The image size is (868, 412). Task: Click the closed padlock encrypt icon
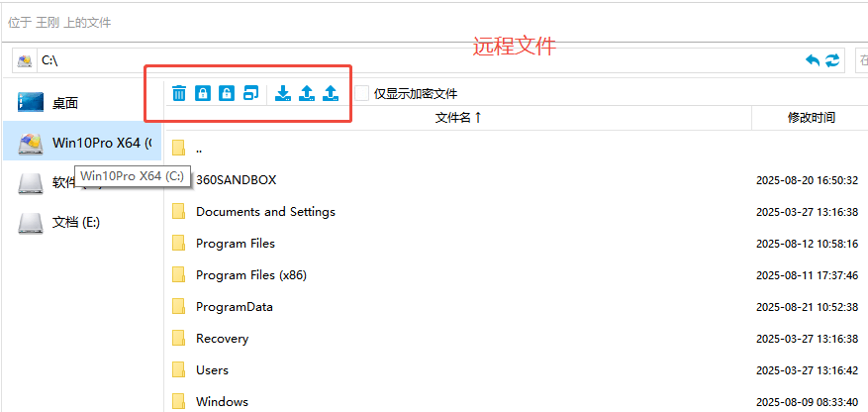(x=203, y=93)
